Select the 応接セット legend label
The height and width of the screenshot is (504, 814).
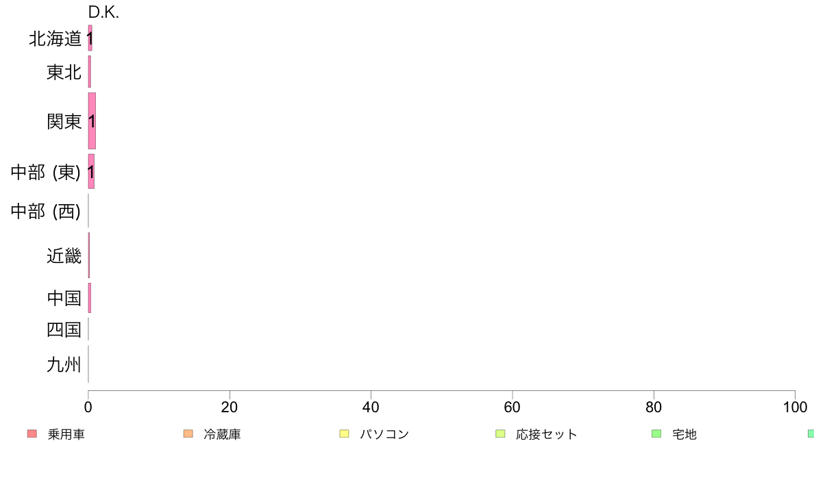pos(547,434)
